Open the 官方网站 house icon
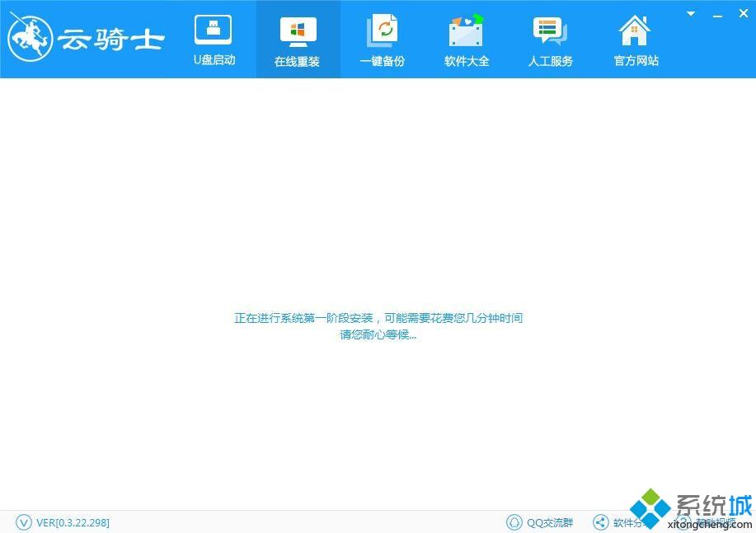756x533 pixels. pyautogui.click(x=635, y=31)
